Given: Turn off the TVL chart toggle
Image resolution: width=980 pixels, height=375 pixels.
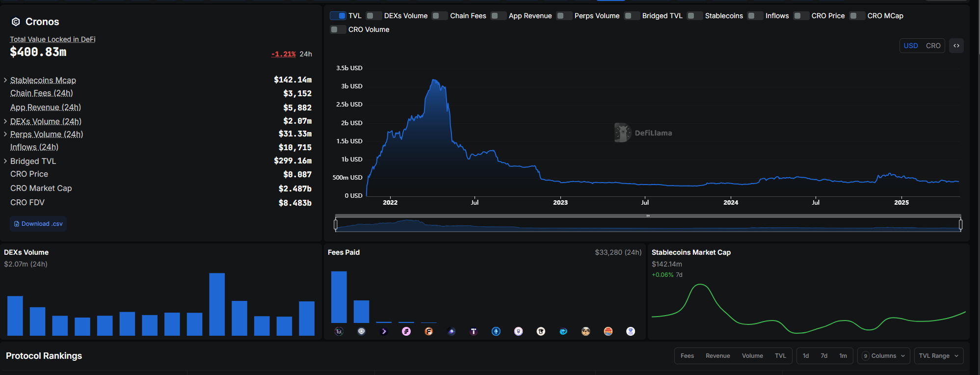Looking at the screenshot, I should pyautogui.click(x=338, y=16).
